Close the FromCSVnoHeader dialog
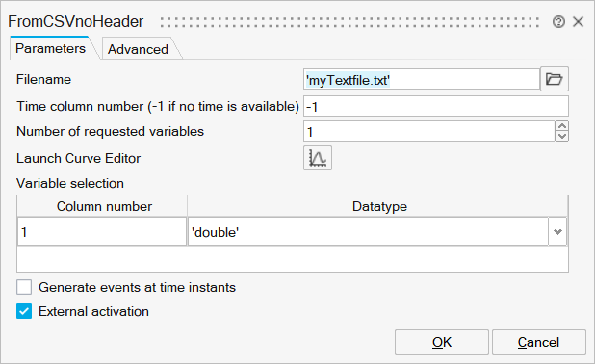 coord(578,22)
